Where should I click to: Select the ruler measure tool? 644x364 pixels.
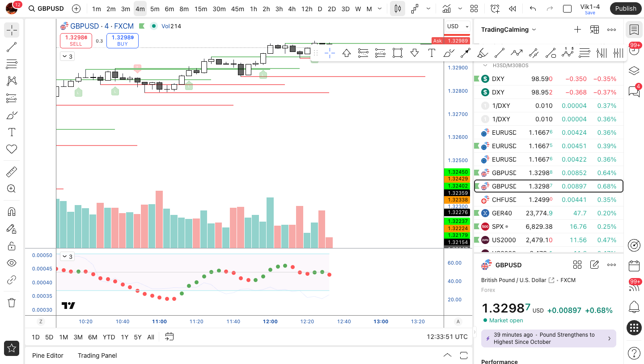click(x=12, y=172)
